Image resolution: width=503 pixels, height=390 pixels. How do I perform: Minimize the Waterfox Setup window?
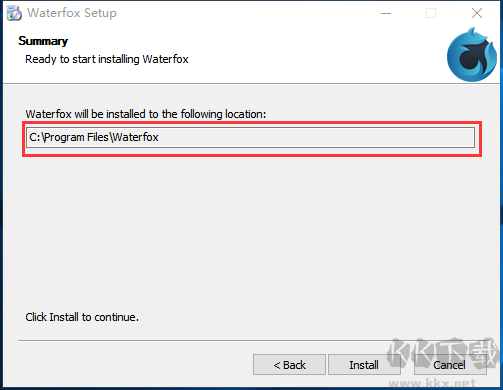(x=386, y=13)
